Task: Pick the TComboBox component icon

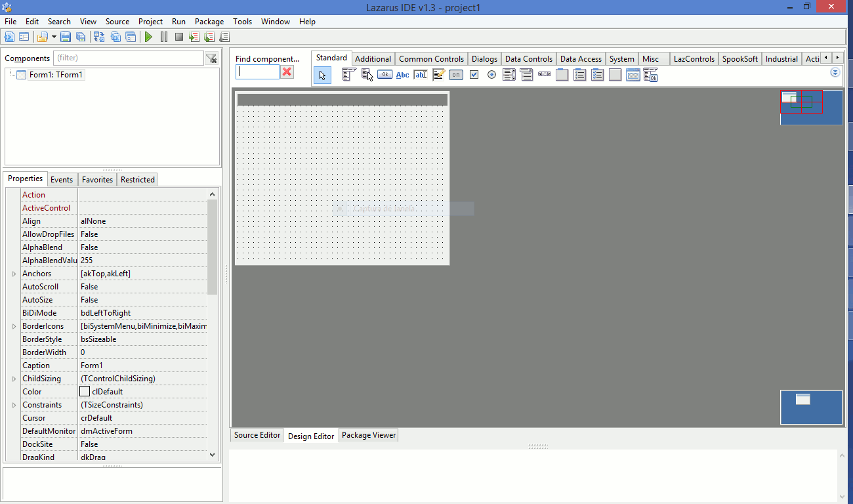Action: [527, 75]
